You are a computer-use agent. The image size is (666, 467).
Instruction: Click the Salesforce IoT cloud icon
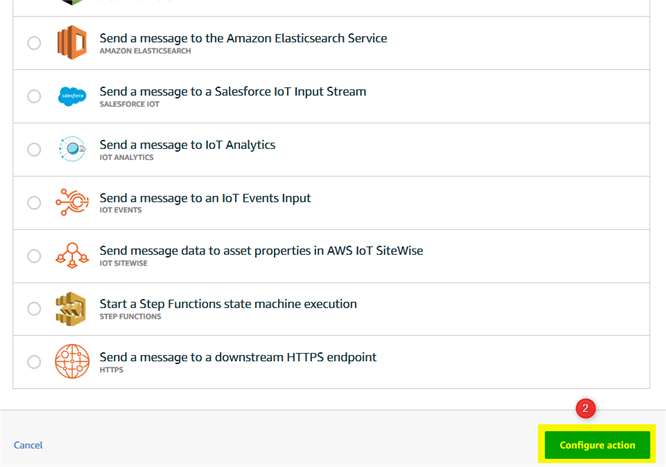tap(72, 96)
